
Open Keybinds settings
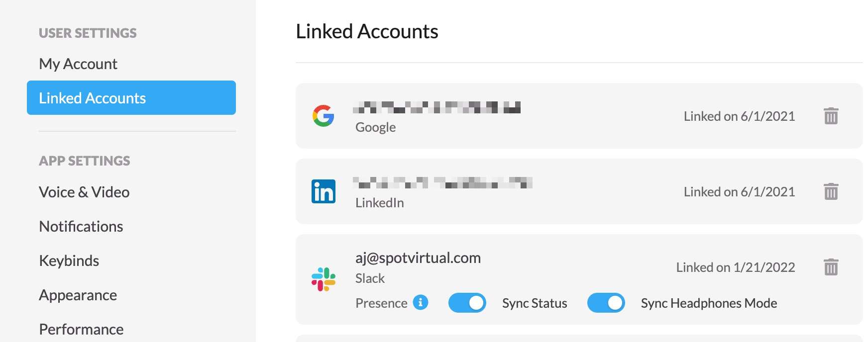69,260
